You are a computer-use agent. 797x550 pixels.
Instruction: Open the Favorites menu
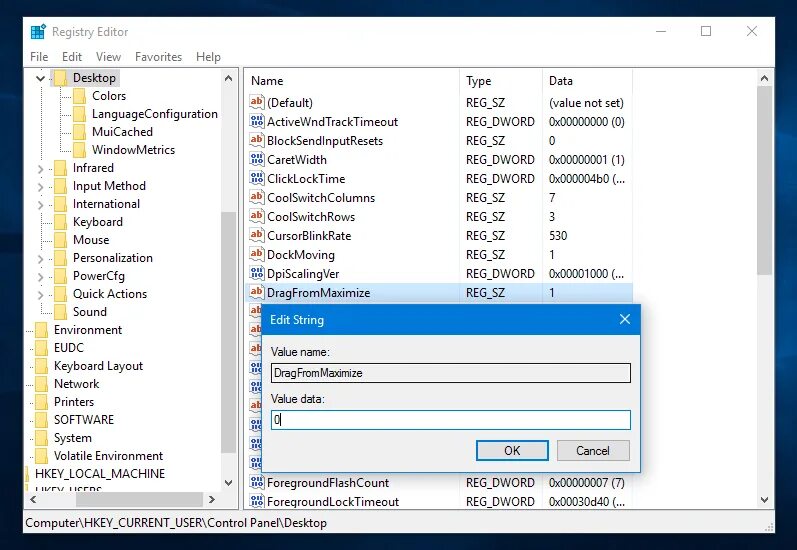[x=158, y=57]
